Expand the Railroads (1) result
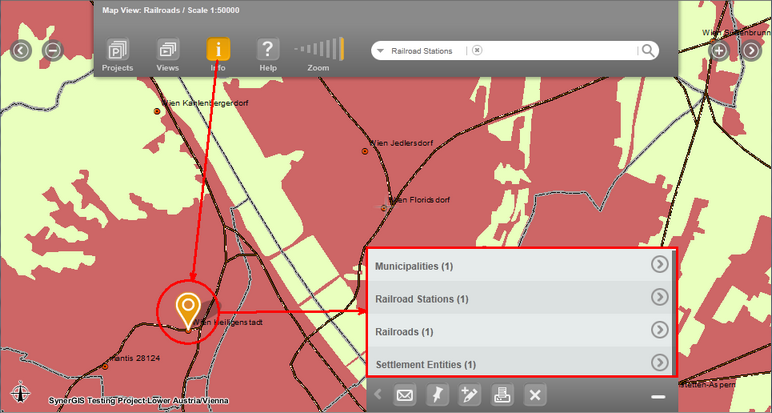Viewport: 772px width, 413px height. [519, 331]
